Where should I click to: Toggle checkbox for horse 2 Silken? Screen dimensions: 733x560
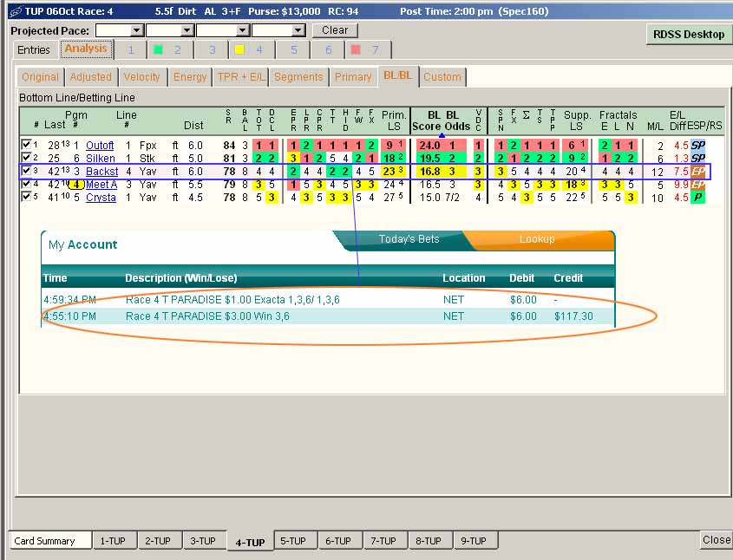click(26, 158)
